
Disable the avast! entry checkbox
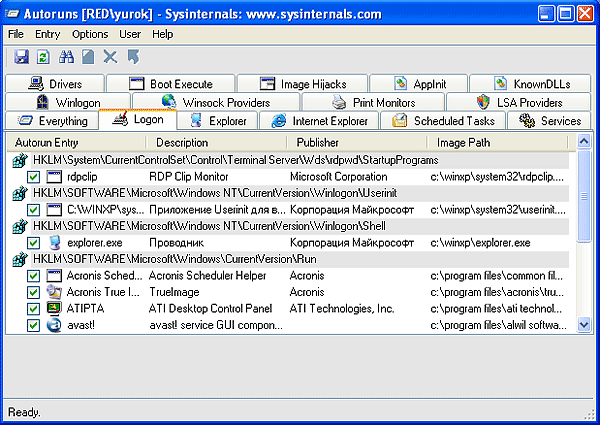(33, 326)
